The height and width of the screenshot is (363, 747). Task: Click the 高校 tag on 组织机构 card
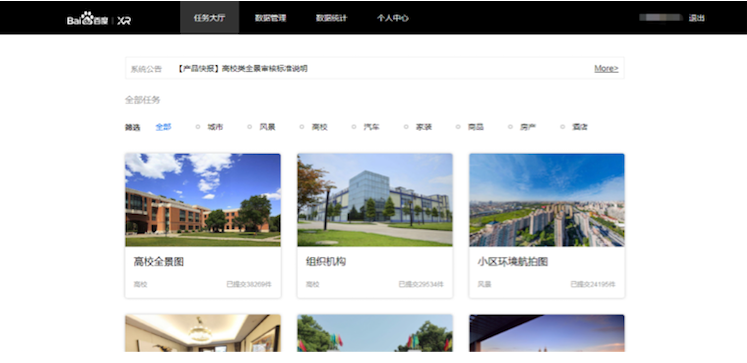click(313, 284)
